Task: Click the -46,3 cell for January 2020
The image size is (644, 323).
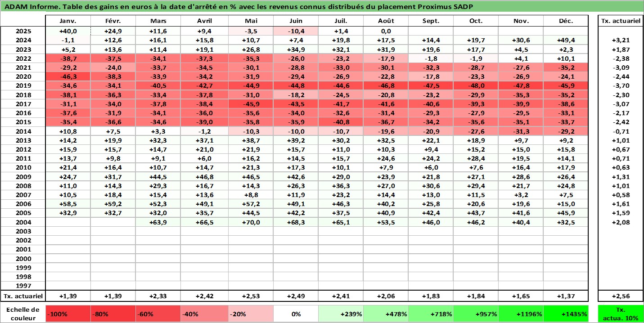Action: pyautogui.click(x=68, y=76)
